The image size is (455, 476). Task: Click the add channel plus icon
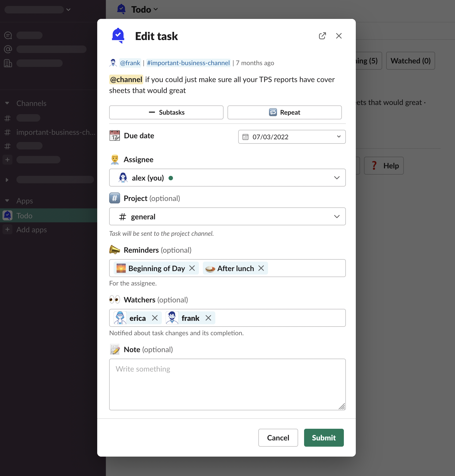tap(7, 160)
